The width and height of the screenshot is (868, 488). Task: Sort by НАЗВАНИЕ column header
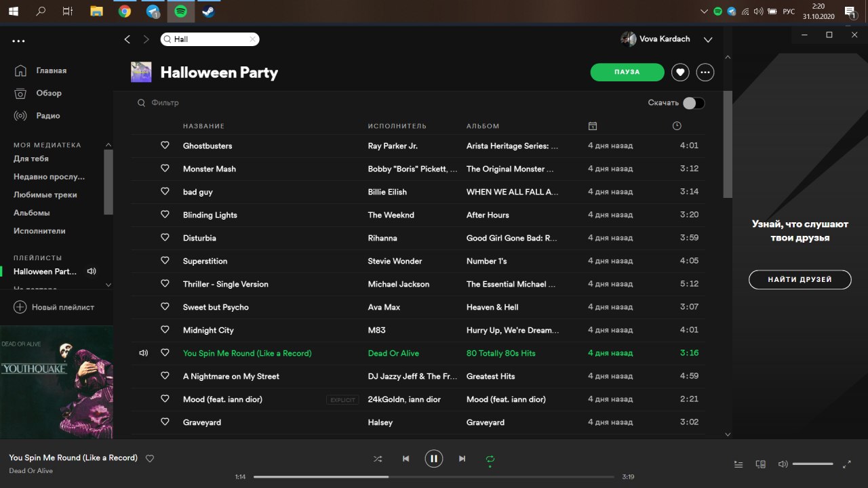(x=203, y=126)
